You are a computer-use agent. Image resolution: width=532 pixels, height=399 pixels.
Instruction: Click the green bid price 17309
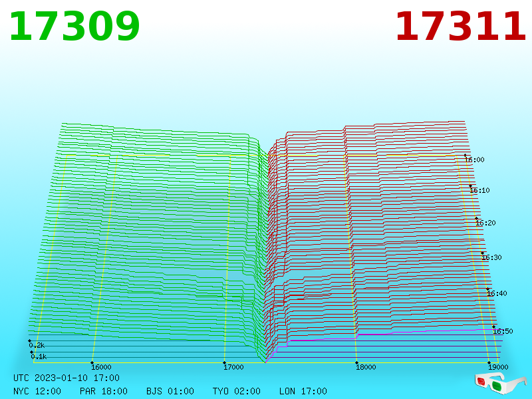(74, 27)
